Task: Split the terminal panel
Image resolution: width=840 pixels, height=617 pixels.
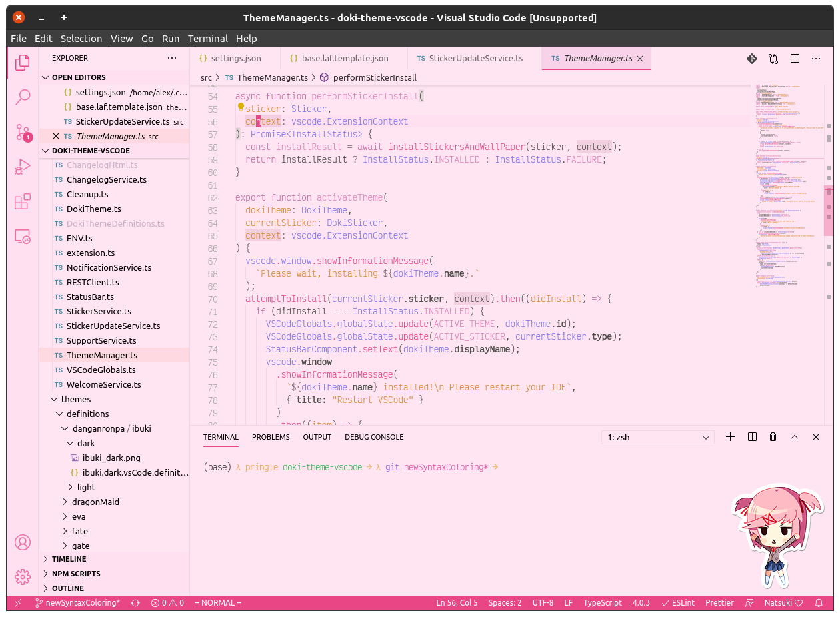Action: point(752,437)
